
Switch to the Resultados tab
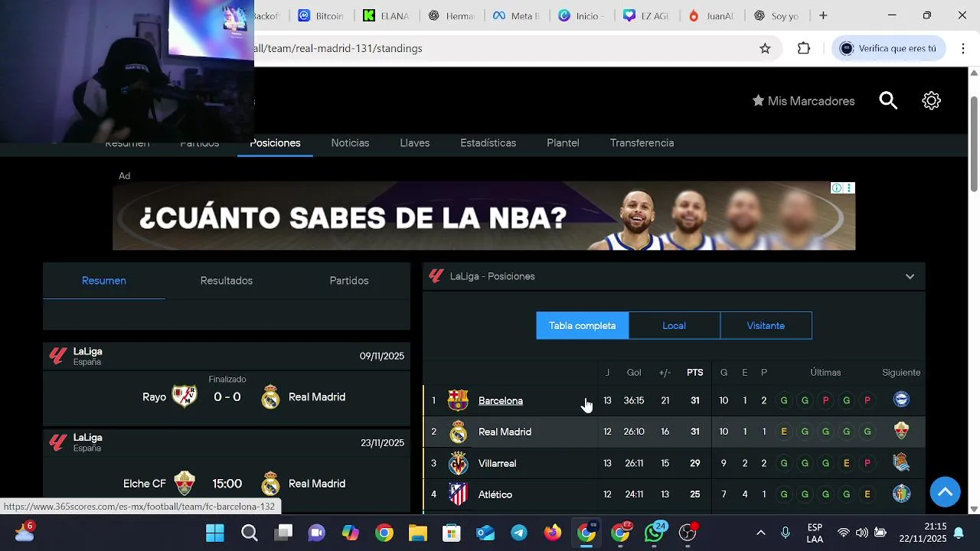[227, 281]
